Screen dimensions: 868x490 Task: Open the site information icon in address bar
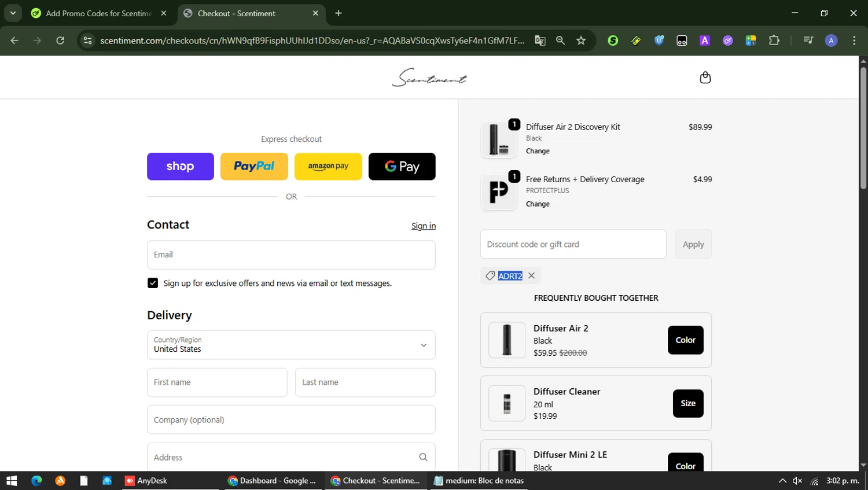pos(87,40)
